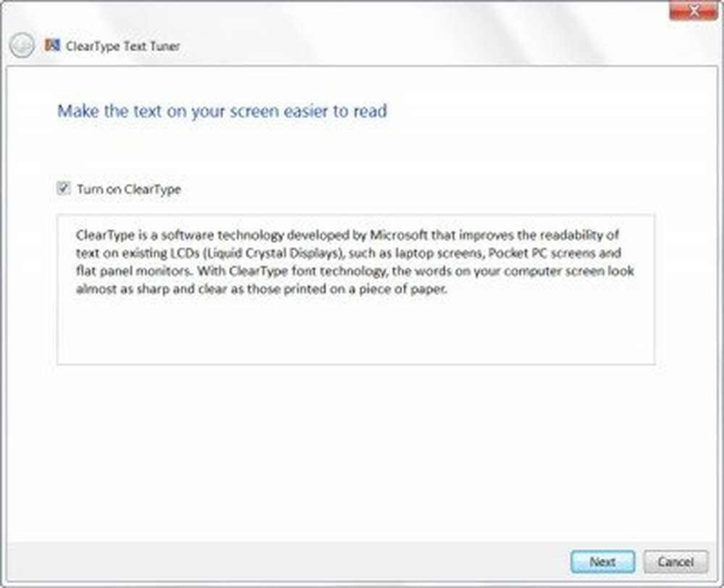Uncheck the Turn on ClearType checkbox
The image size is (724, 588).
click(x=63, y=188)
